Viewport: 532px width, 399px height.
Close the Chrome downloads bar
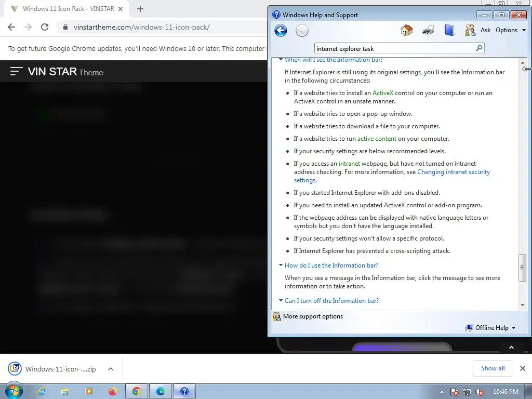click(x=523, y=368)
